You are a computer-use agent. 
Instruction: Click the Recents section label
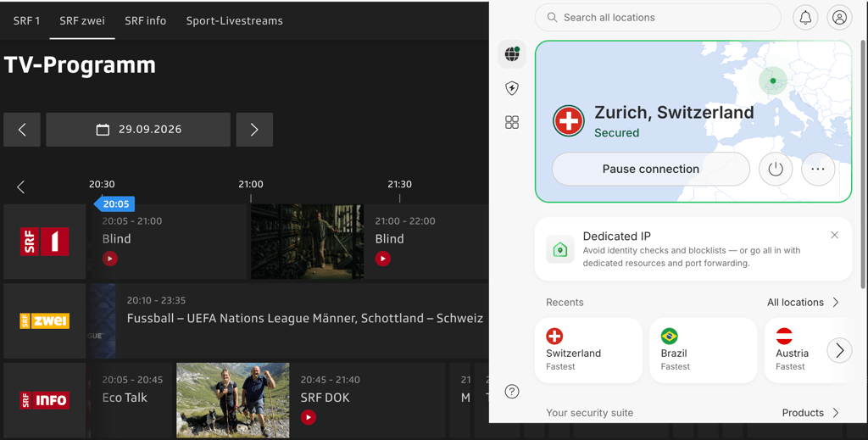coord(565,302)
